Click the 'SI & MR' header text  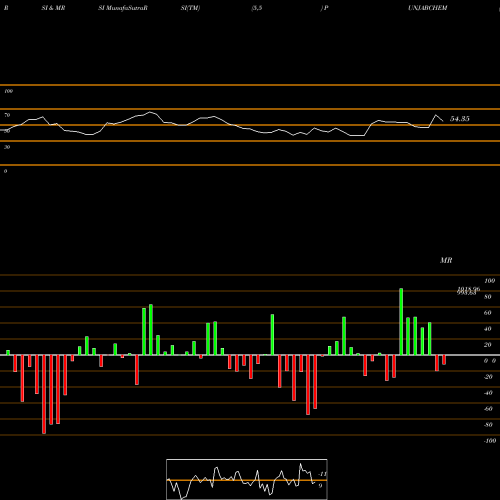[x=53, y=8]
